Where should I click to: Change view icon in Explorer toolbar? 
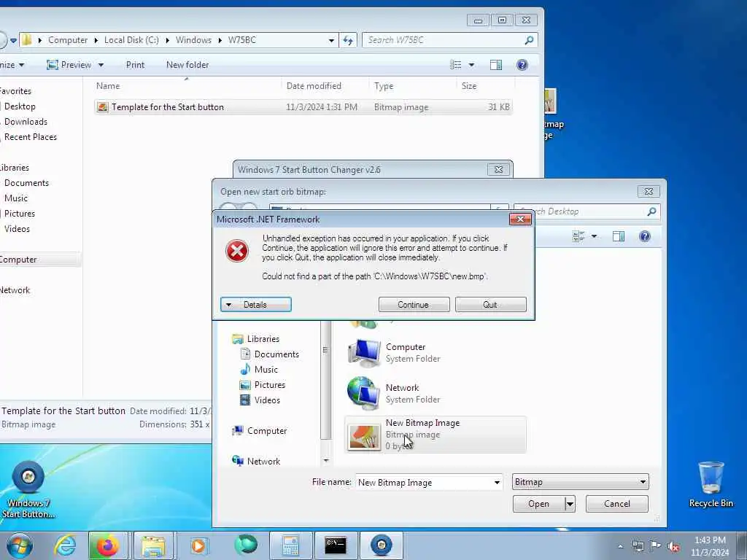tap(455, 65)
